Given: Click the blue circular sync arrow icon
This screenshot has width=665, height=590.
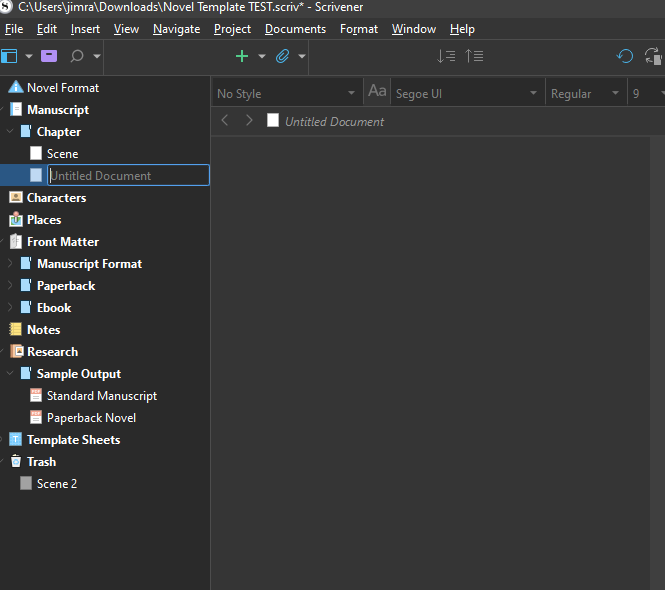Looking at the screenshot, I should click(x=625, y=56).
